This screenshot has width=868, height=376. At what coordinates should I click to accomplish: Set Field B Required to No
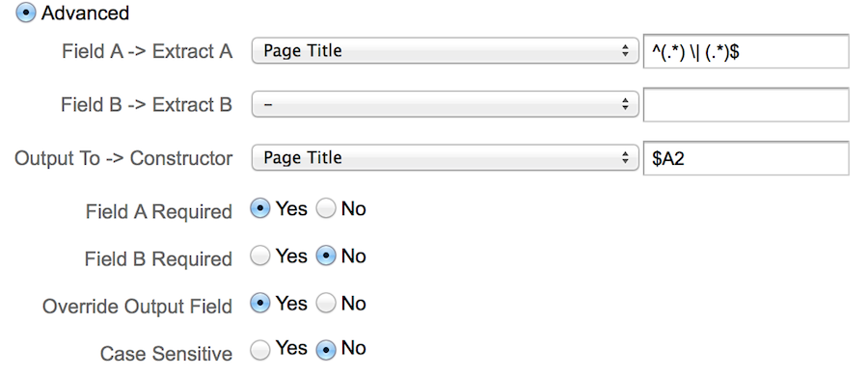tap(326, 255)
